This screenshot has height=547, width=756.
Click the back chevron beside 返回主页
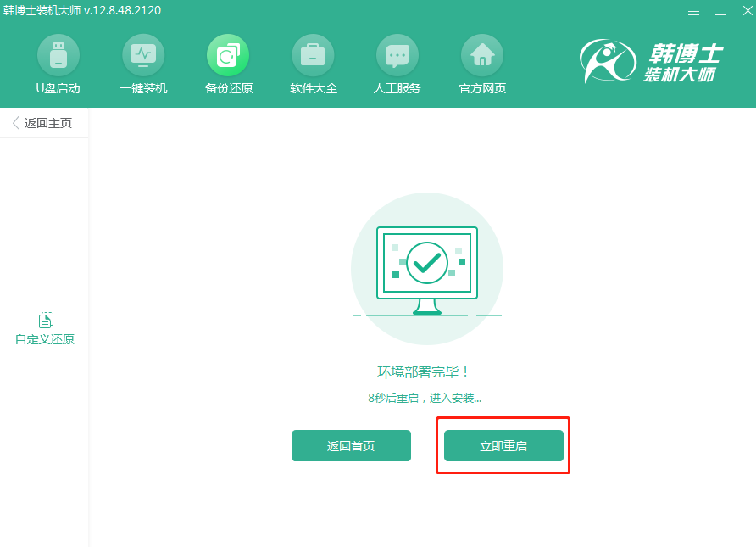[x=14, y=122]
